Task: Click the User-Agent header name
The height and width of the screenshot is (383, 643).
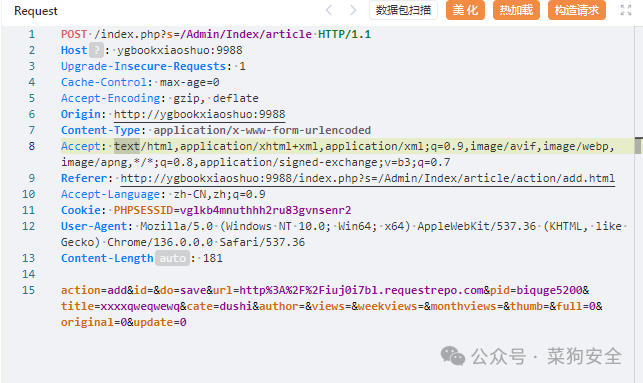Action: [94, 226]
